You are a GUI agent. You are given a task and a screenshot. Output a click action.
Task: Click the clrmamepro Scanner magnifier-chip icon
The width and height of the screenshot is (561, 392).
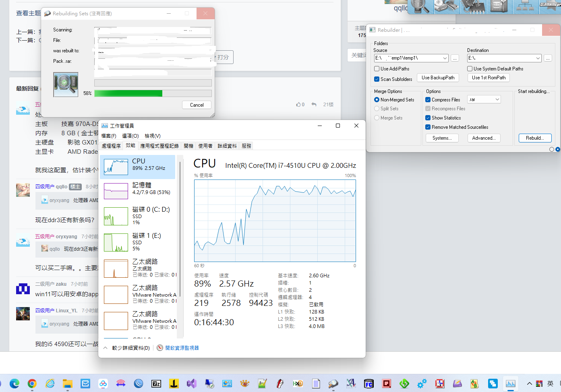pos(421,6)
